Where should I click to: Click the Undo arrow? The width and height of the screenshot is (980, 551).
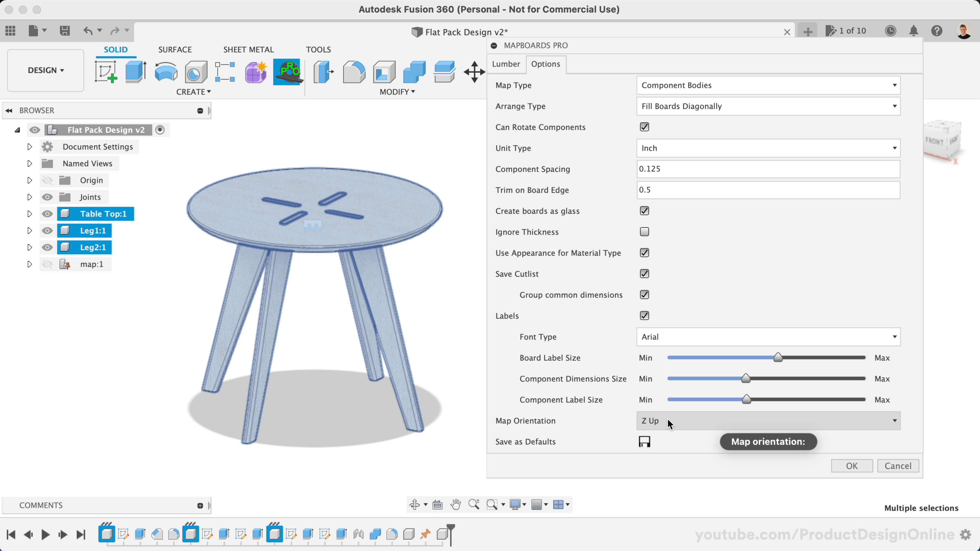(88, 31)
